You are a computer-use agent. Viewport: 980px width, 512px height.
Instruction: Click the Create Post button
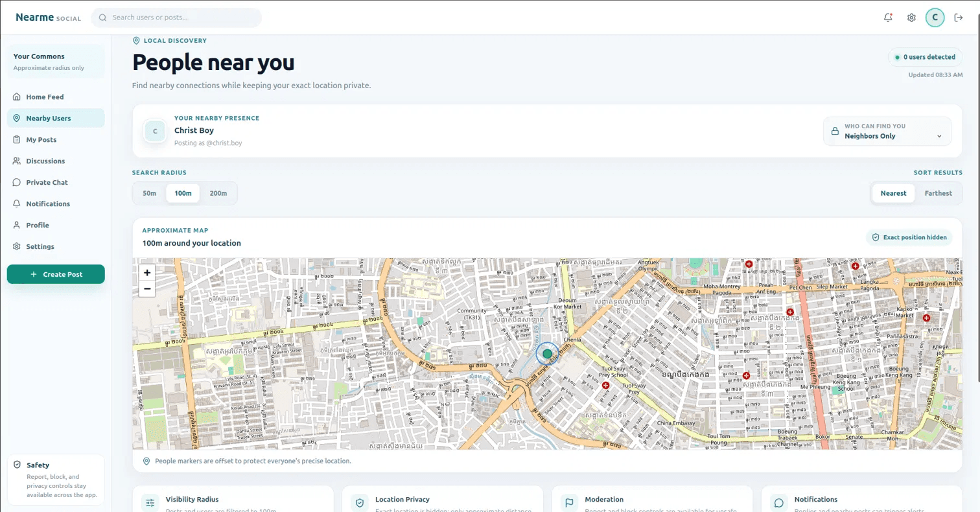coord(56,274)
